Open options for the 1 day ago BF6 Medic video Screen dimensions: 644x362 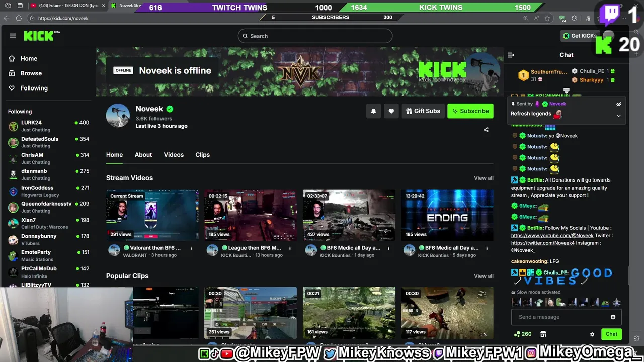[x=388, y=248]
